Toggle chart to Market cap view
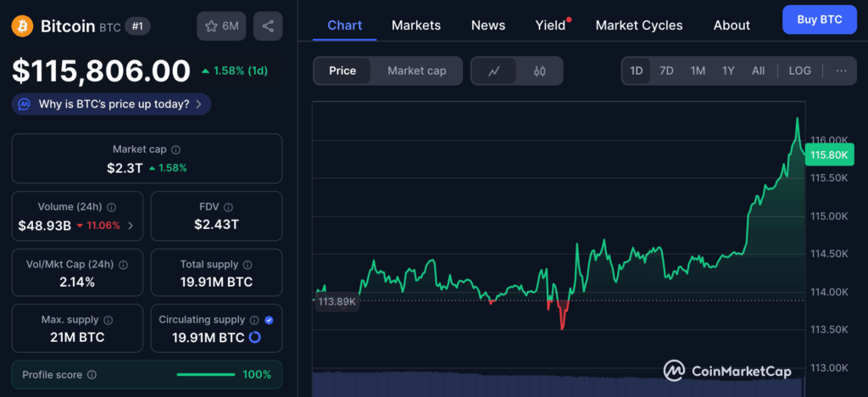The height and width of the screenshot is (397, 868). tap(416, 70)
